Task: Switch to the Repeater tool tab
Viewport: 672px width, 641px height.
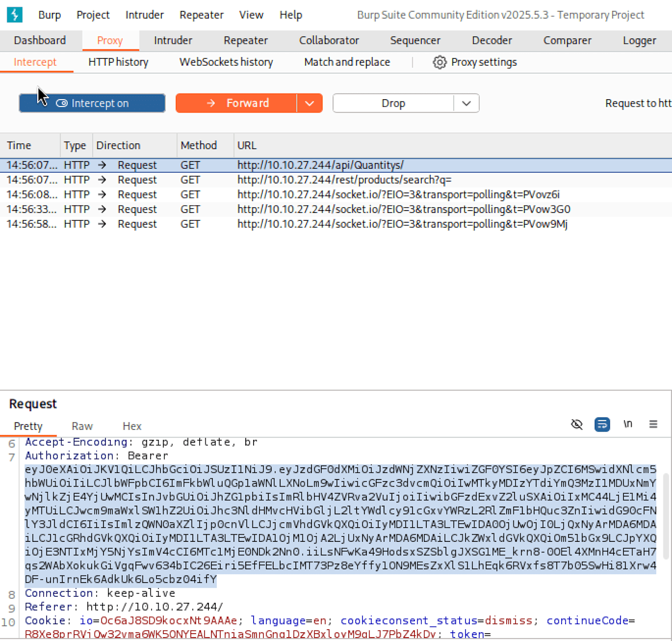Action: pyautogui.click(x=245, y=40)
